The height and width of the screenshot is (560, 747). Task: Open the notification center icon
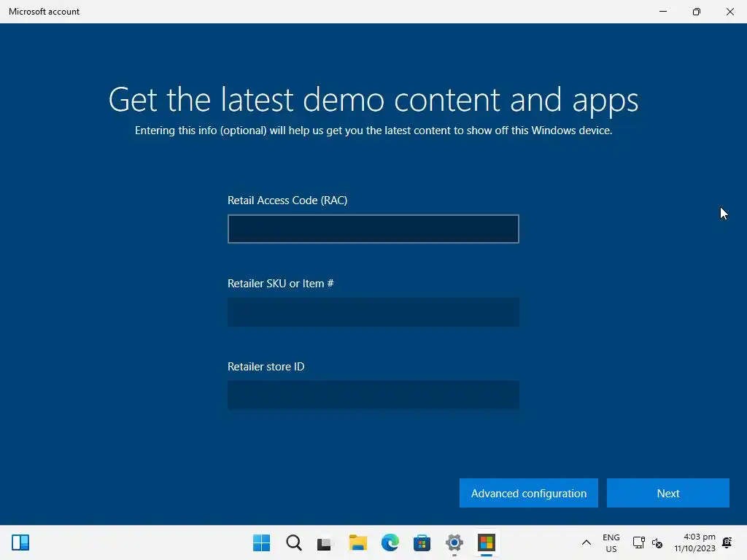(727, 542)
